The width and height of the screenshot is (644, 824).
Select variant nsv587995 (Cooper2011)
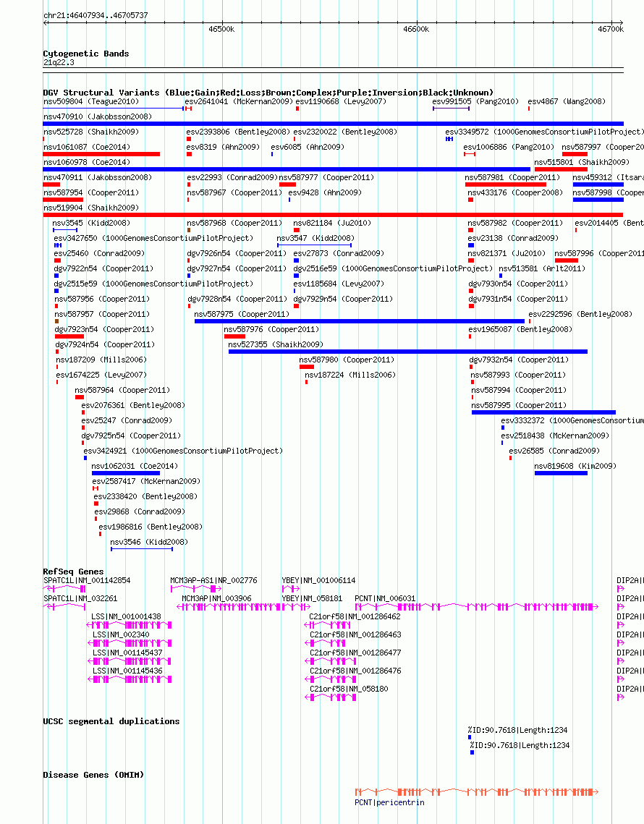(x=519, y=406)
